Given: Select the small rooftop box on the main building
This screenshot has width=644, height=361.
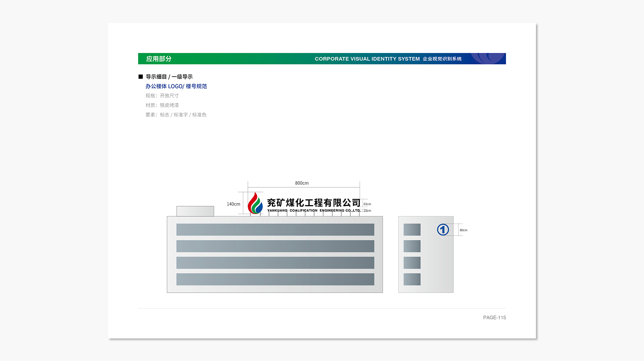Looking at the screenshot, I should pyautogui.click(x=195, y=211).
